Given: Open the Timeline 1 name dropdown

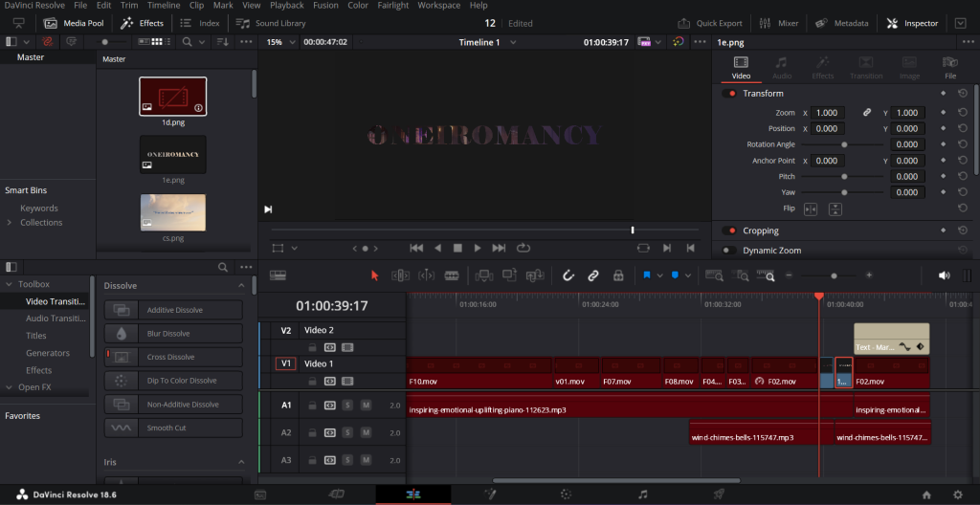Looking at the screenshot, I should [x=513, y=42].
